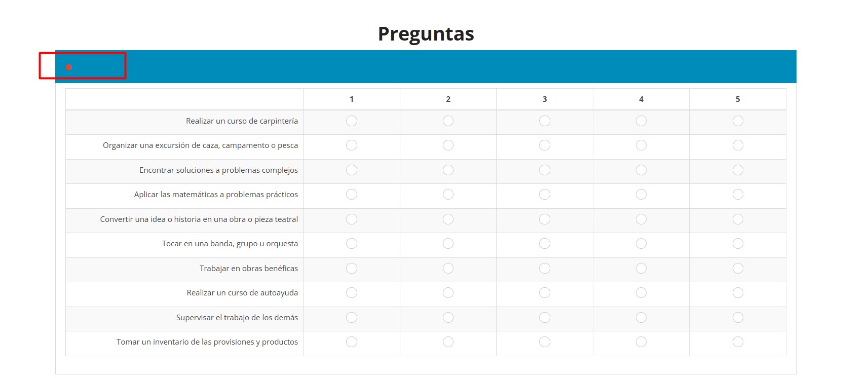Viewport: 868px width, 378px height.
Task: Pick rating 3 for Supervisar el trabajo de los demás
Action: click(545, 317)
